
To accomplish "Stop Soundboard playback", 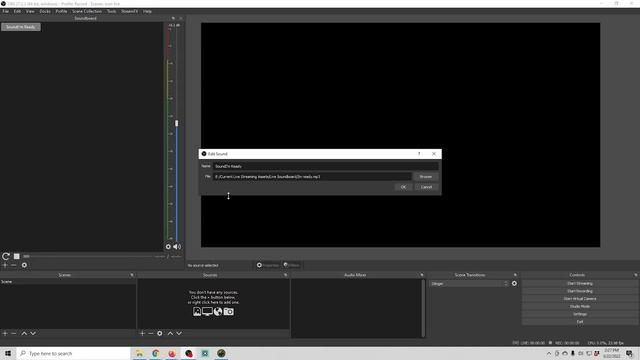I will pos(17,256).
